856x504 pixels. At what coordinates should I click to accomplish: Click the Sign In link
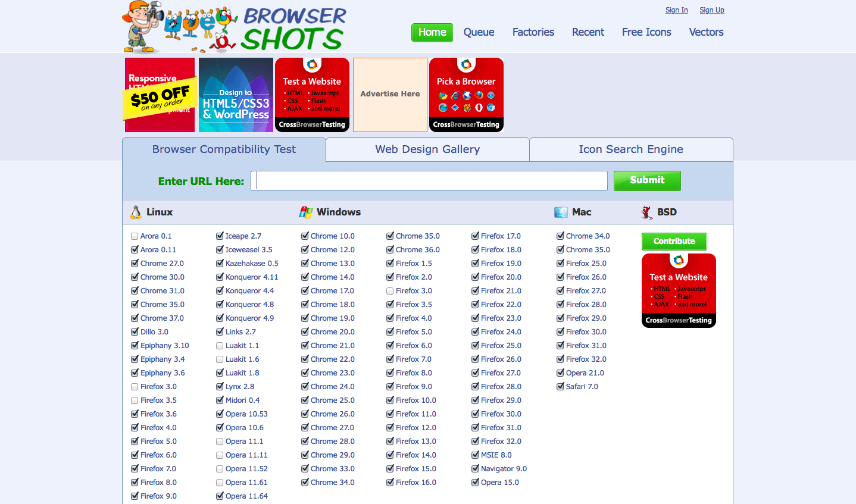coord(677,10)
